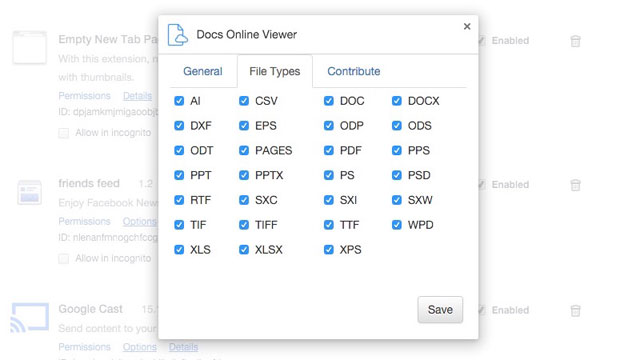Toggle the PAGES checkbox
The width and height of the screenshot is (640, 360).
tap(244, 151)
